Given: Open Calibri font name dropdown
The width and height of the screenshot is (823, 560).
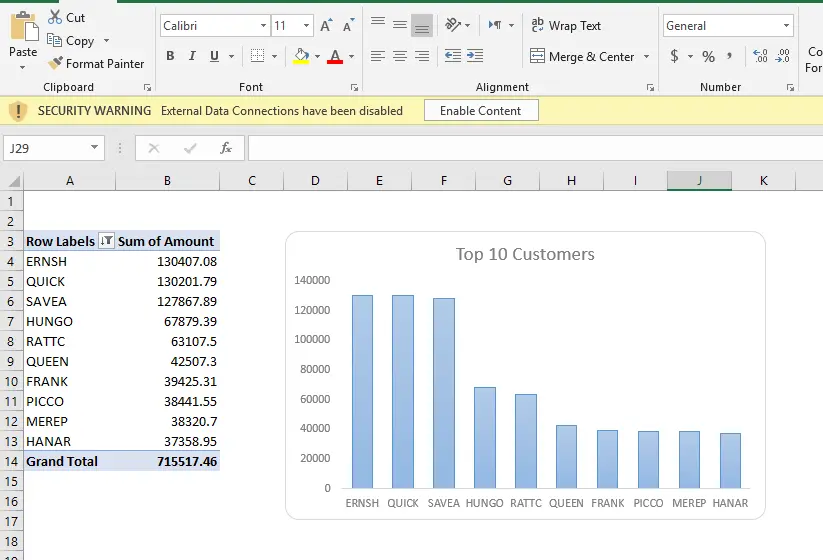Looking at the screenshot, I should click(263, 25).
